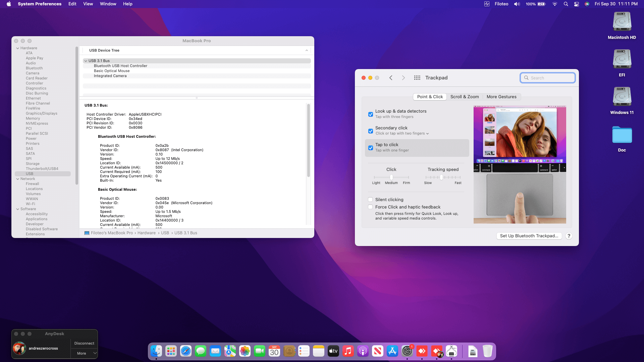Disable the Secondary click checkbox
Screen dimensions: 644x362
[371, 131]
